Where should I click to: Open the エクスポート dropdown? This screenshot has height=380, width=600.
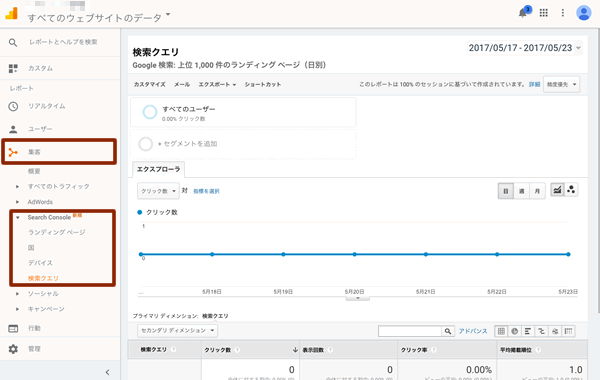[x=217, y=85]
